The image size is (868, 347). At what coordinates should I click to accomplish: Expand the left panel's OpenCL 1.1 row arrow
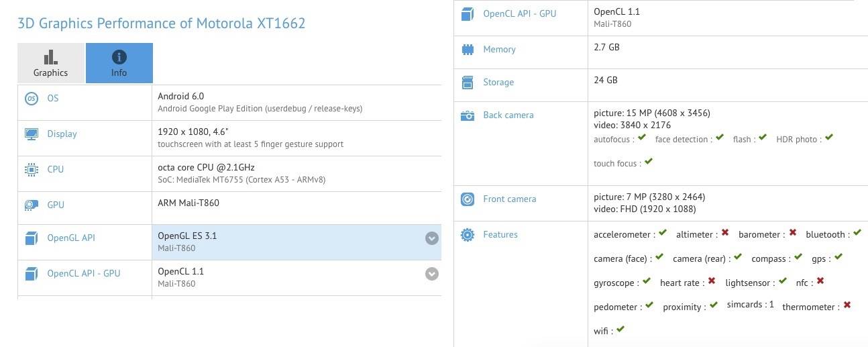432,274
